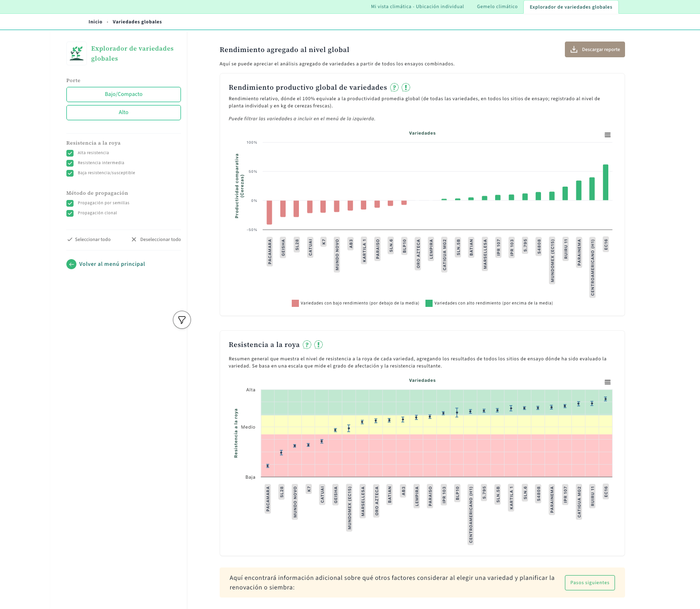
Task: Toggle red low-yield legend swatch
Action: click(295, 303)
